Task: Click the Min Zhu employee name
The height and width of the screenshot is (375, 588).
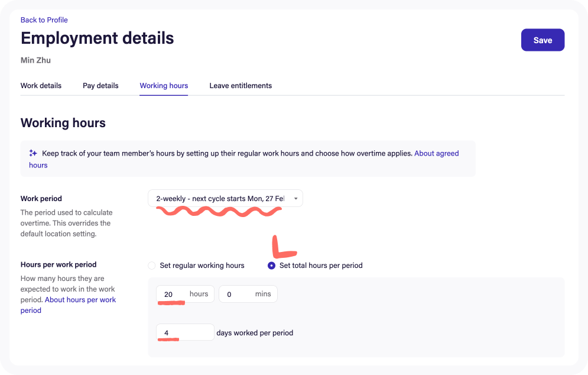Action: tap(35, 60)
